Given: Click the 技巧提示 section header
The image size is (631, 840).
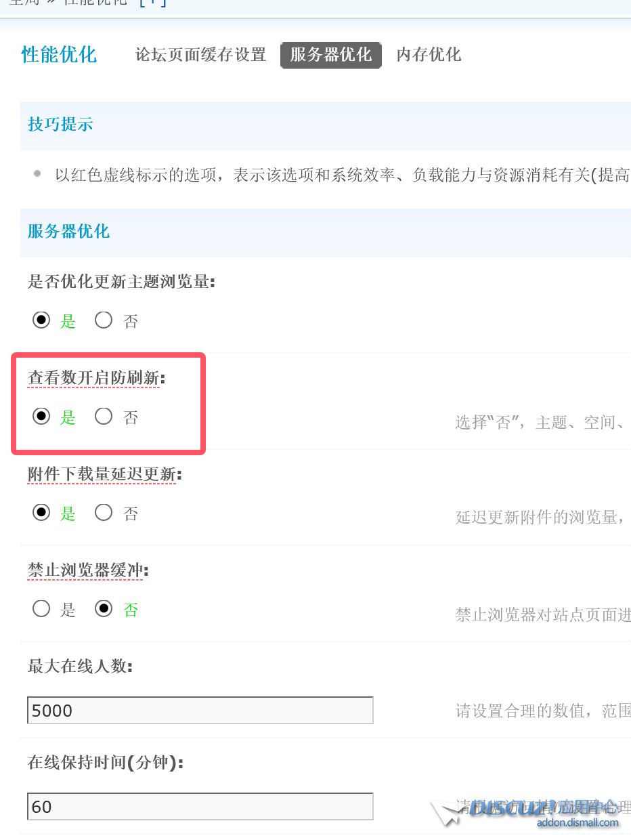Looking at the screenshot, I should coord(60,125).
